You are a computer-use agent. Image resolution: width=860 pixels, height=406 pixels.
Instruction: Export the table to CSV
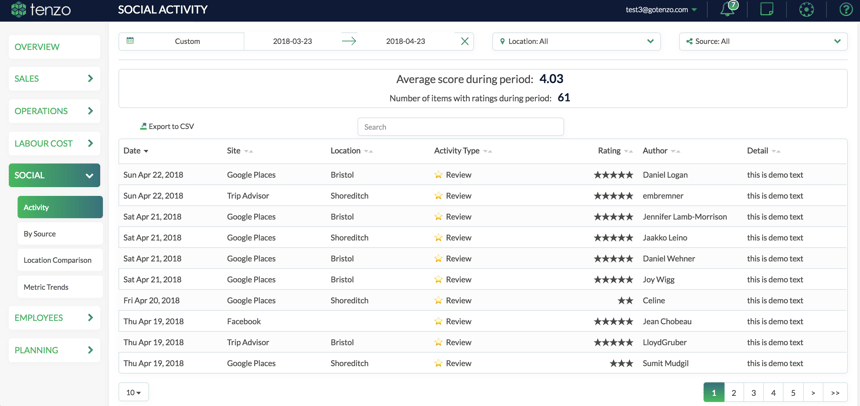[x=167, y=126]
